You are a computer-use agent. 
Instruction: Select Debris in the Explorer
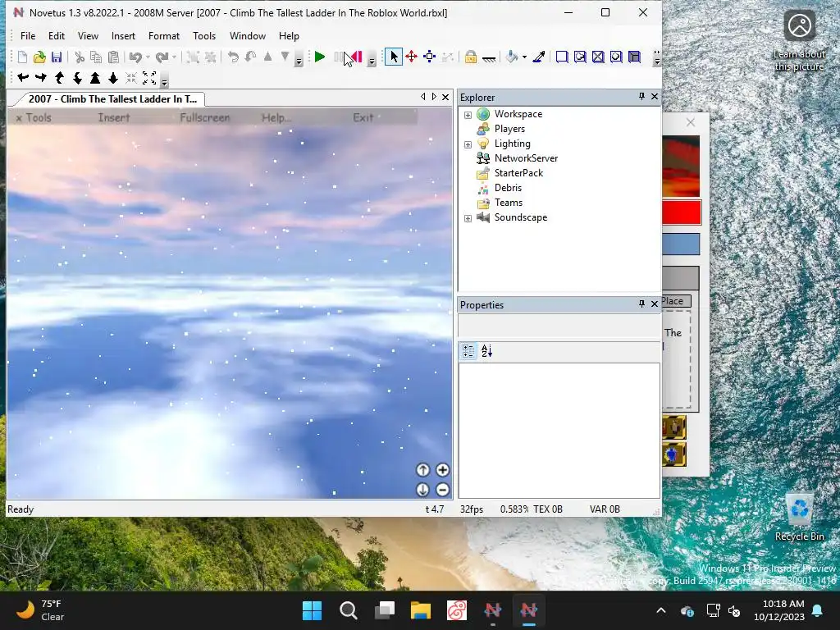508,188
